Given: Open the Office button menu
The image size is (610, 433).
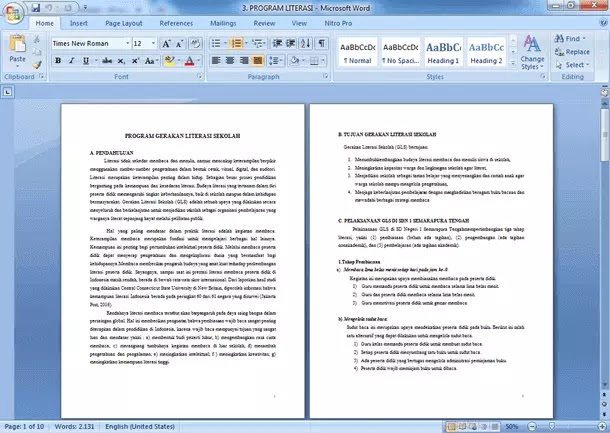Looking at the screenshot, I should pos(13,14).
